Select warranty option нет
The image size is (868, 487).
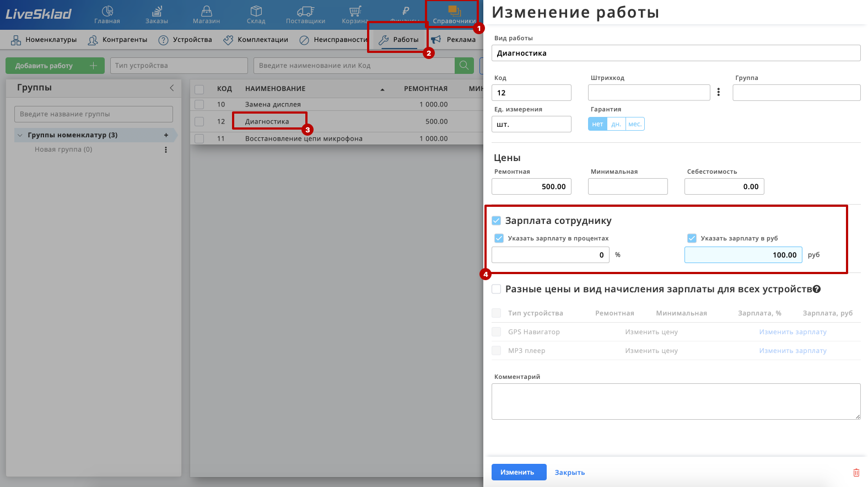[x=597, y=124]
